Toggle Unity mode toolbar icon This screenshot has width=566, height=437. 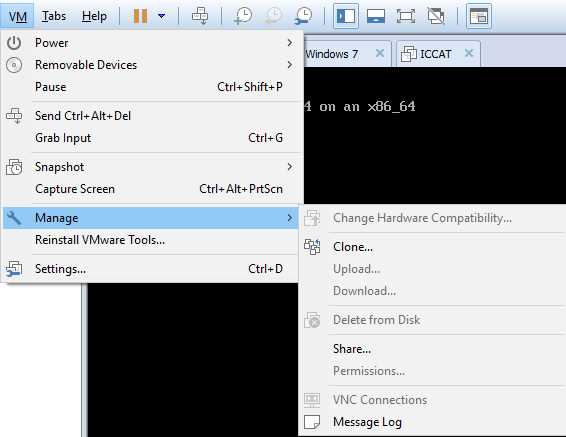(436, 16)
